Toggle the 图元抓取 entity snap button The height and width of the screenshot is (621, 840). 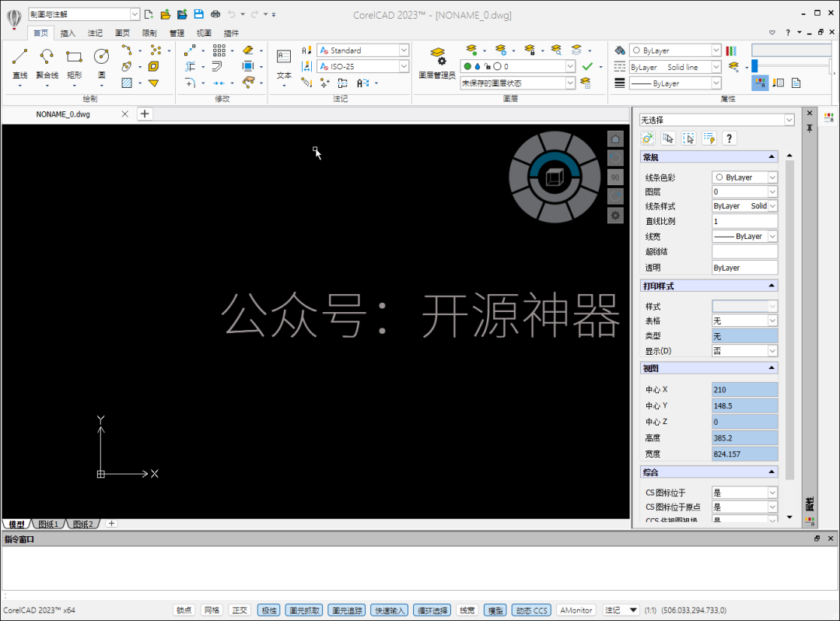304,610
